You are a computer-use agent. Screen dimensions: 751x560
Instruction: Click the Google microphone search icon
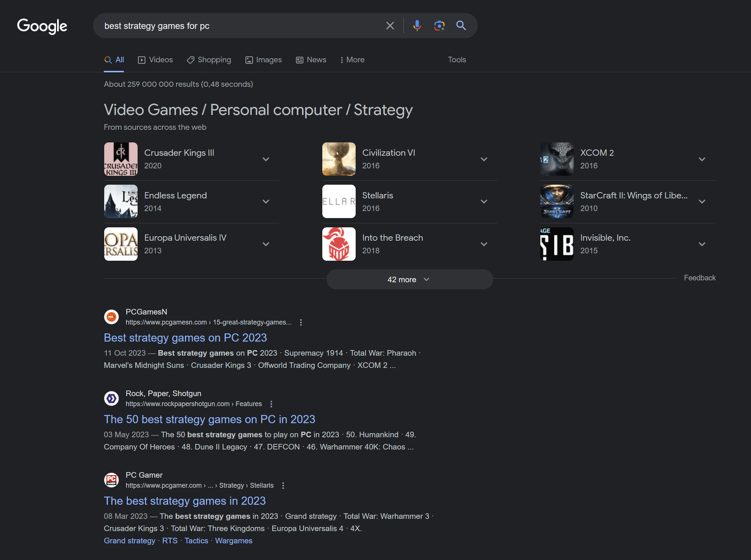(x=416, y=25)
